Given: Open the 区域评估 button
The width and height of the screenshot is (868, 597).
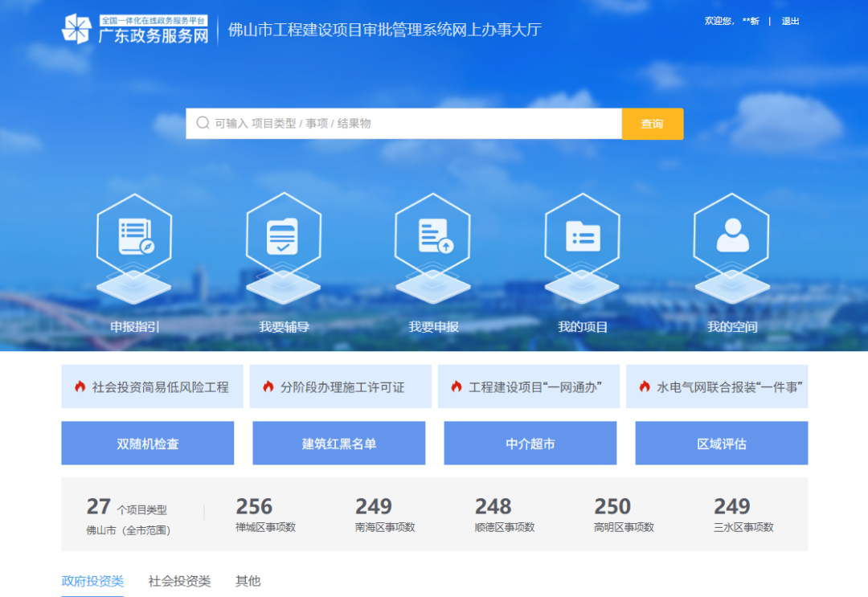Looking at the screenshot, I should pos(721,444).
